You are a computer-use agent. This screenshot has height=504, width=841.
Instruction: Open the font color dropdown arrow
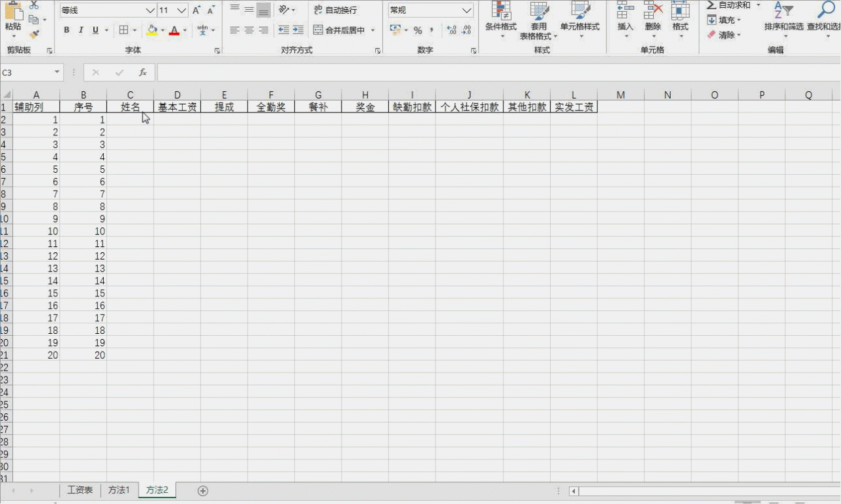tap(185, 30)
